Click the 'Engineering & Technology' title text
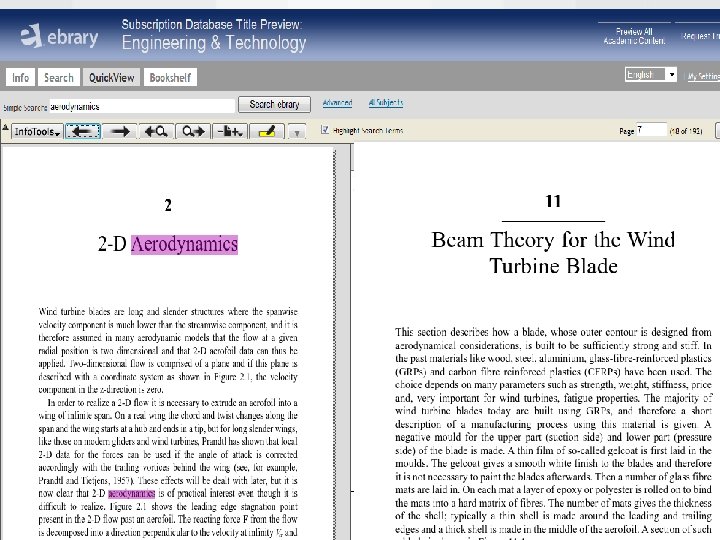The image size is (720, 540). [214, 43]
